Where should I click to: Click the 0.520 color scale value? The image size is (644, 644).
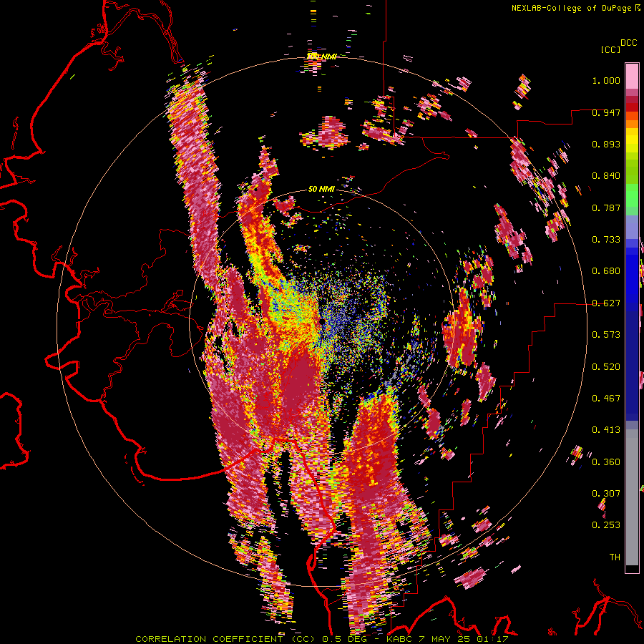[x=606, y=367]
